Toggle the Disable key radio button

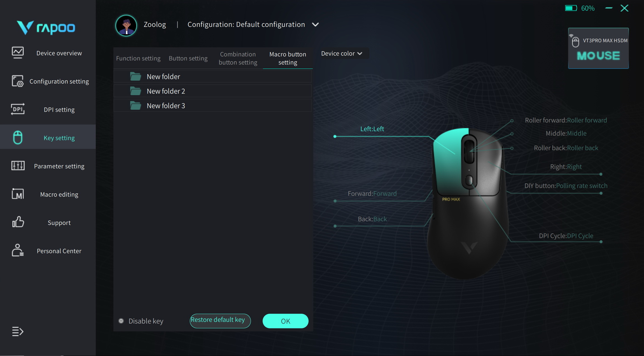[x=121, y=321]
